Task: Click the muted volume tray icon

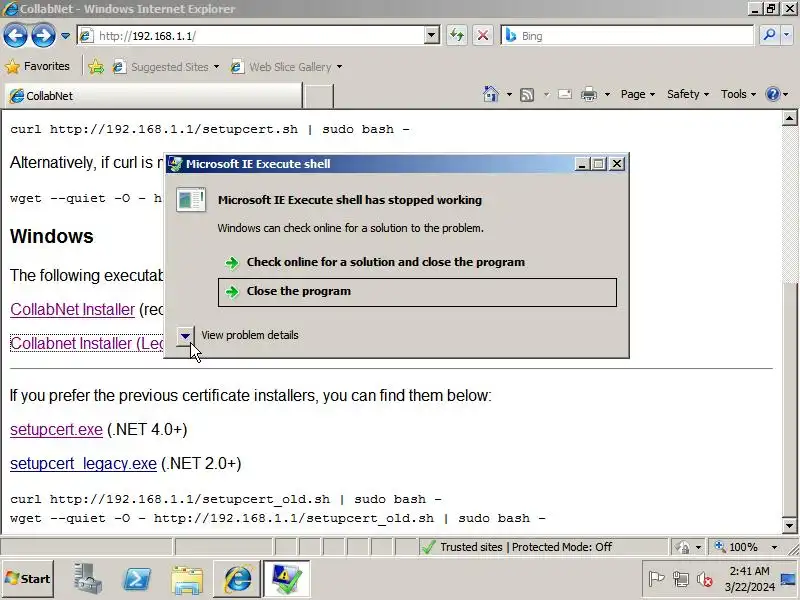Action: [705, 580]
